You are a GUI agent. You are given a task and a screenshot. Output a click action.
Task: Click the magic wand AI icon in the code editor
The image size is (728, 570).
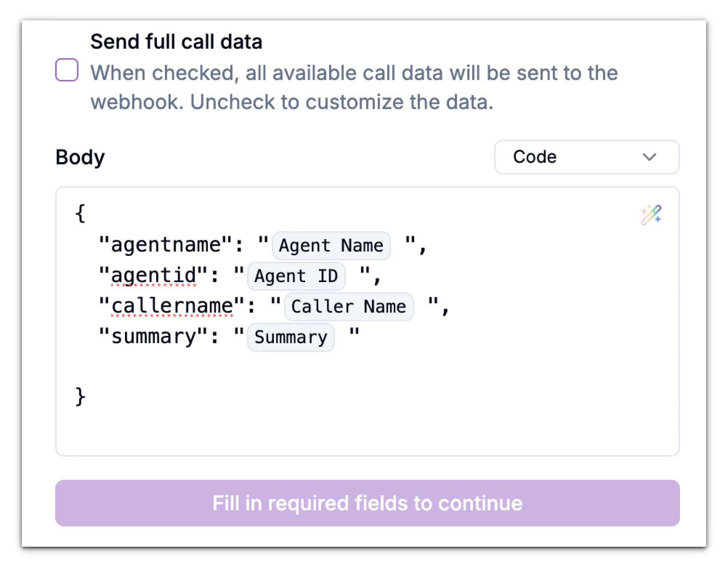click(651, 214)
